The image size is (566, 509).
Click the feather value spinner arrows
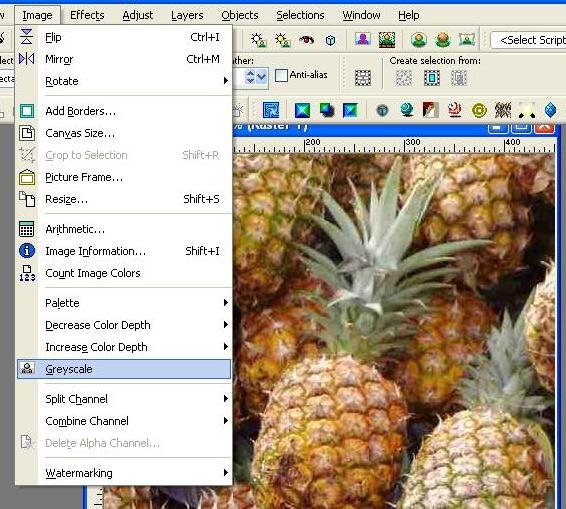point(250,77)
